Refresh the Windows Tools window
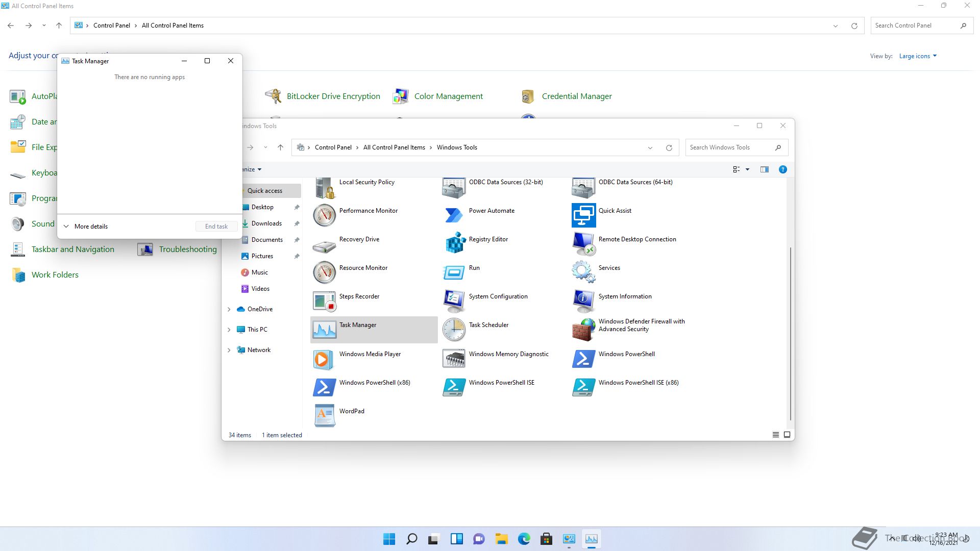Image resolution: width=980 pixels, height=551 pixels. [669, 148]
